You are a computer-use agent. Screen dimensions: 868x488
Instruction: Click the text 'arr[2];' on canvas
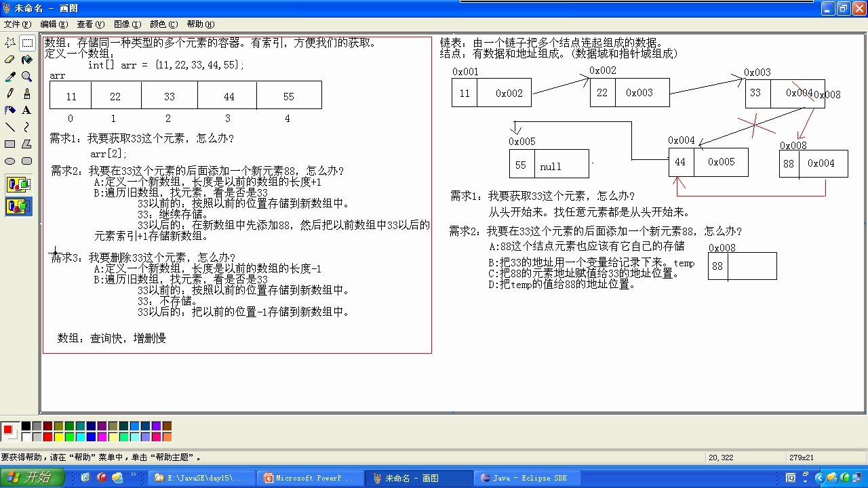pos(108,154)
